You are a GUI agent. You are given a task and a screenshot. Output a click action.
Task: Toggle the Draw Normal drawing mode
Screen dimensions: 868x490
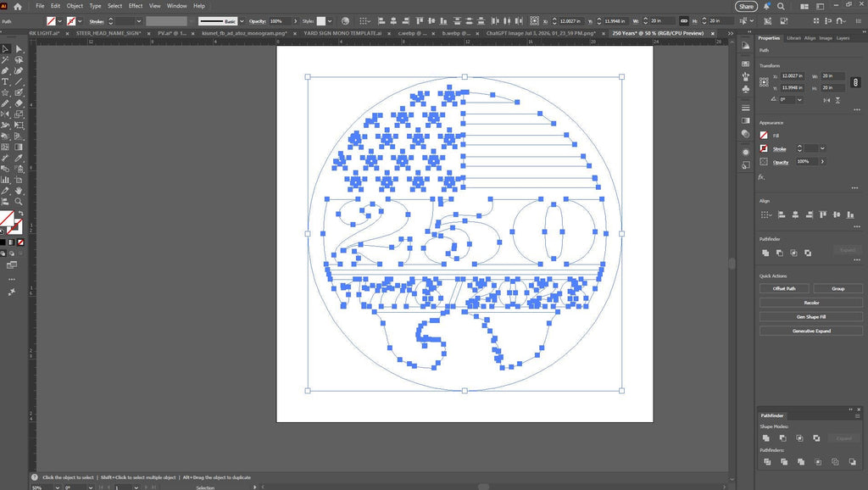pyautogui.click(x=3, y=253)
